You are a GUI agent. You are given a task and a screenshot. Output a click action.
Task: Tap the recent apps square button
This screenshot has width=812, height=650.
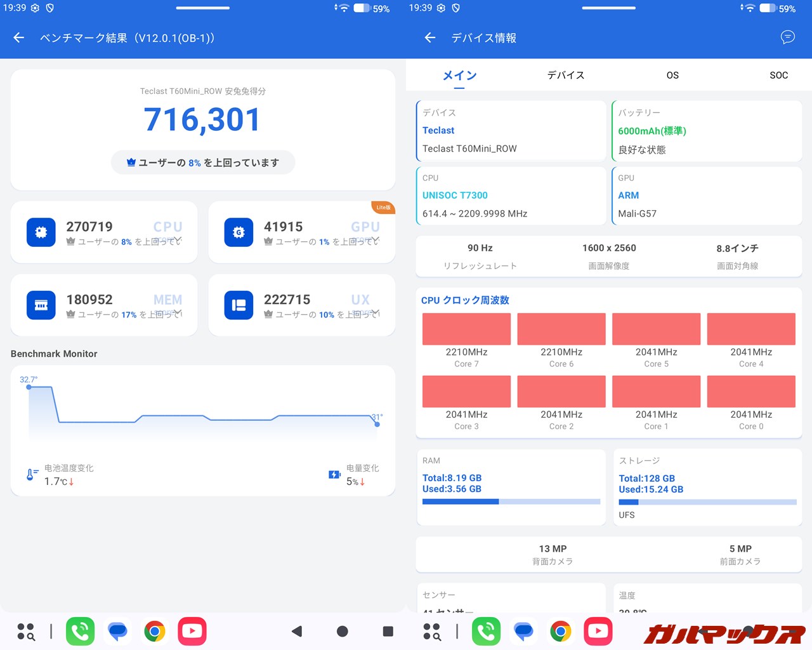388,631
